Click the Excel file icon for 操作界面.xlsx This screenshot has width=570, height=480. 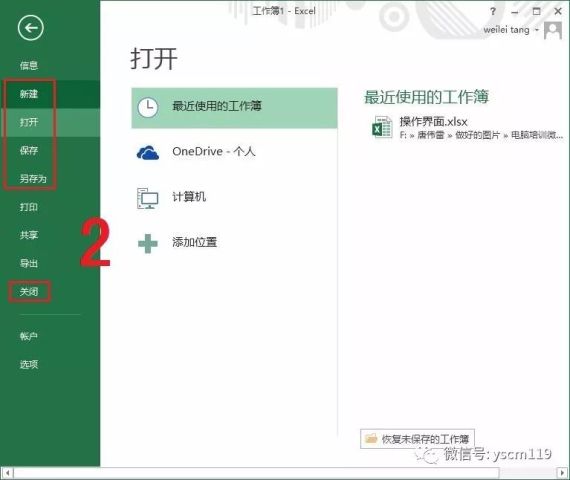coord(382,127)
